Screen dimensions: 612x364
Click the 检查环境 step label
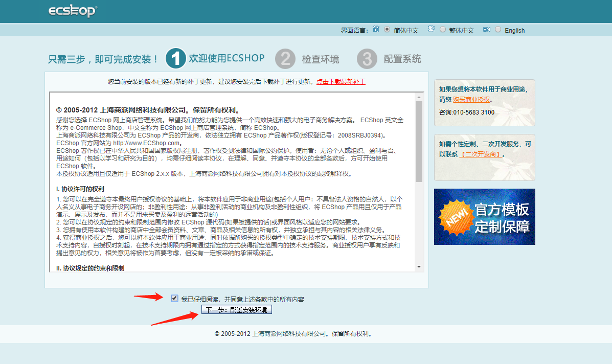click(321, 59)
